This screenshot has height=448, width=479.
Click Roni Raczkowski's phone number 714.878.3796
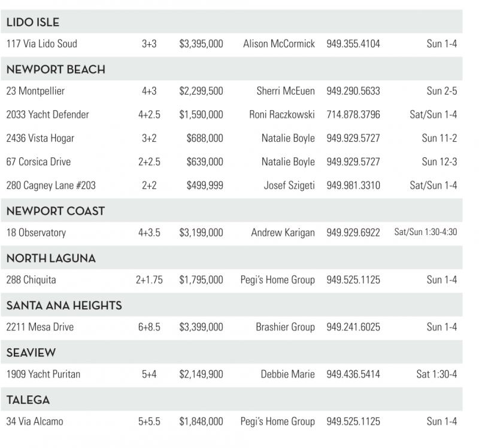coord(353,114)
